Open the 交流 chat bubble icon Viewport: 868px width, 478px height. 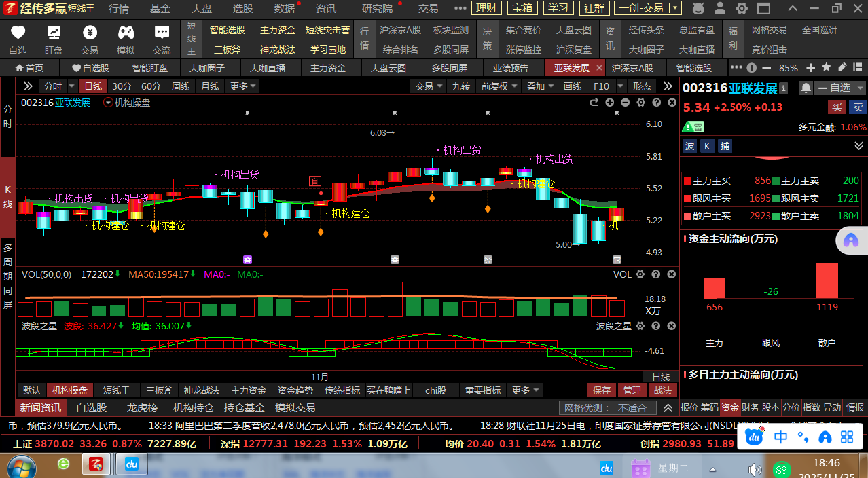click(162, 33)
